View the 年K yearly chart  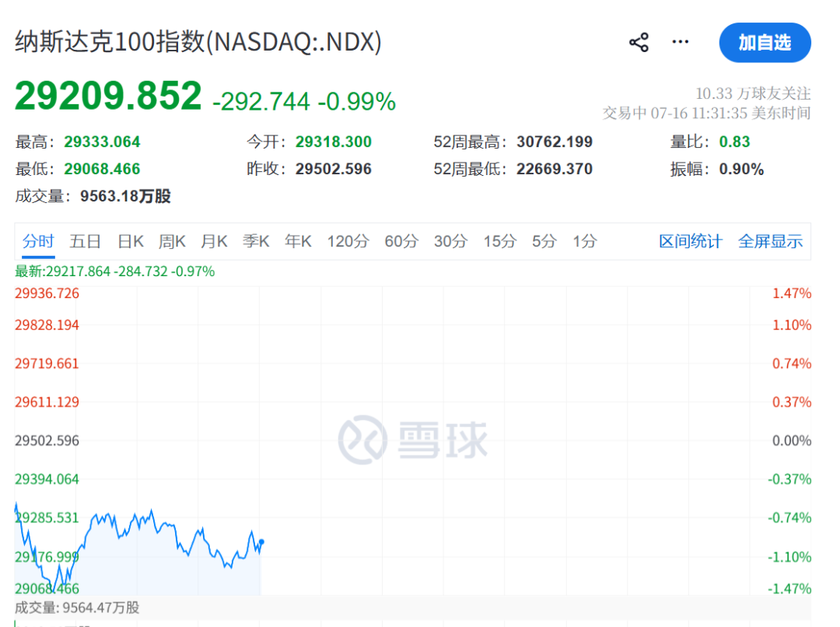tap(299, 241)
